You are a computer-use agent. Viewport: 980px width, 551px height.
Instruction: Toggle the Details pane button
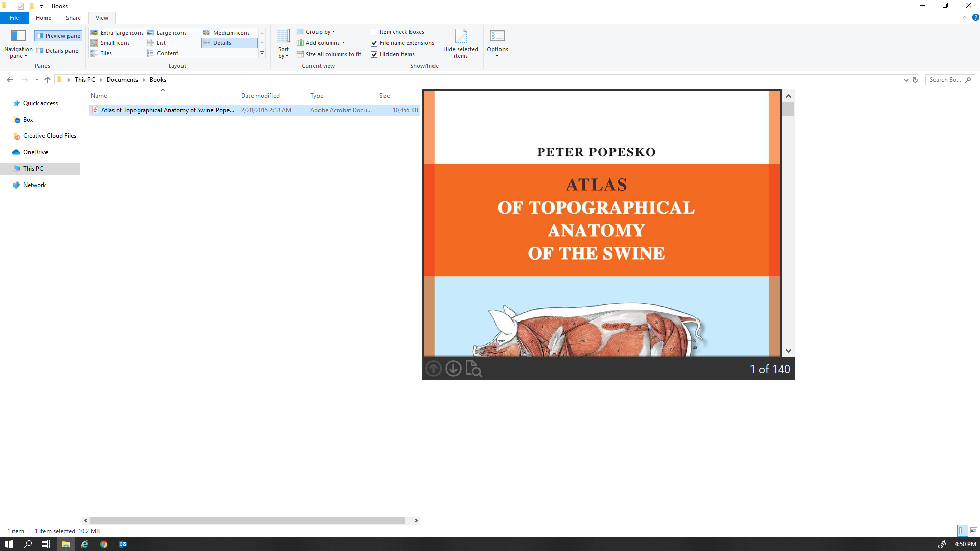[57, 51]
